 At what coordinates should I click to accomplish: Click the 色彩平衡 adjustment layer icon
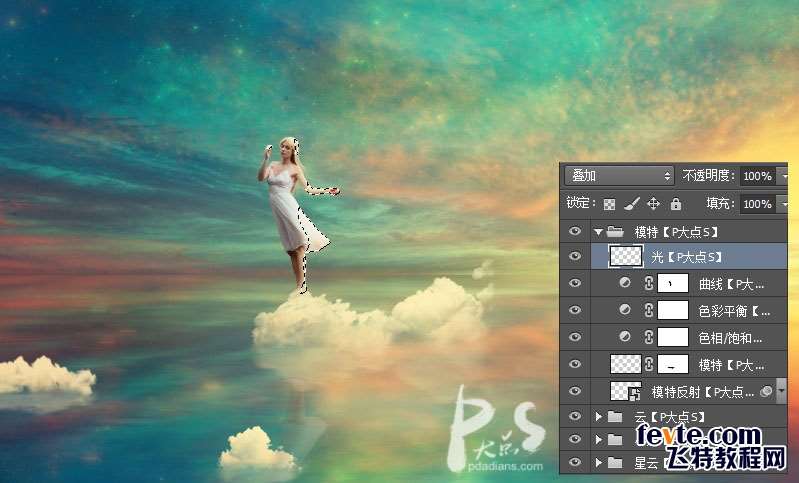click(x=626, y=310)
